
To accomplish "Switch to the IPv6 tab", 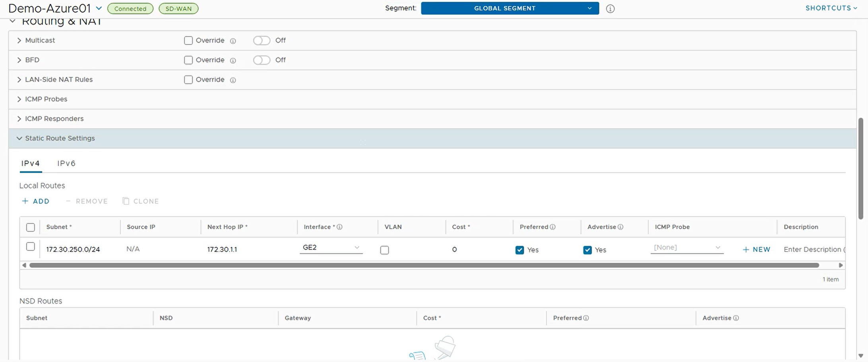I will [x=66, y=164].
